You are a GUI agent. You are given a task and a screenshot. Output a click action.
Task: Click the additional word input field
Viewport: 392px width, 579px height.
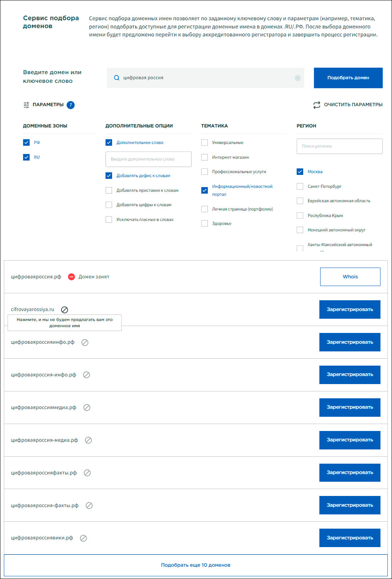(x=148, y=159)
